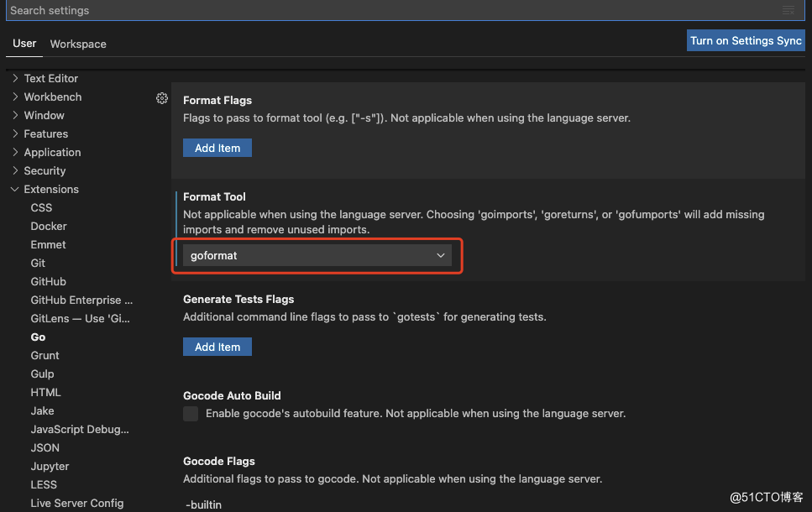Switch to the Workspace settings tab
The width and height of the screenshot is (812, 512).
pyautogui.click(x=78, y=44)
